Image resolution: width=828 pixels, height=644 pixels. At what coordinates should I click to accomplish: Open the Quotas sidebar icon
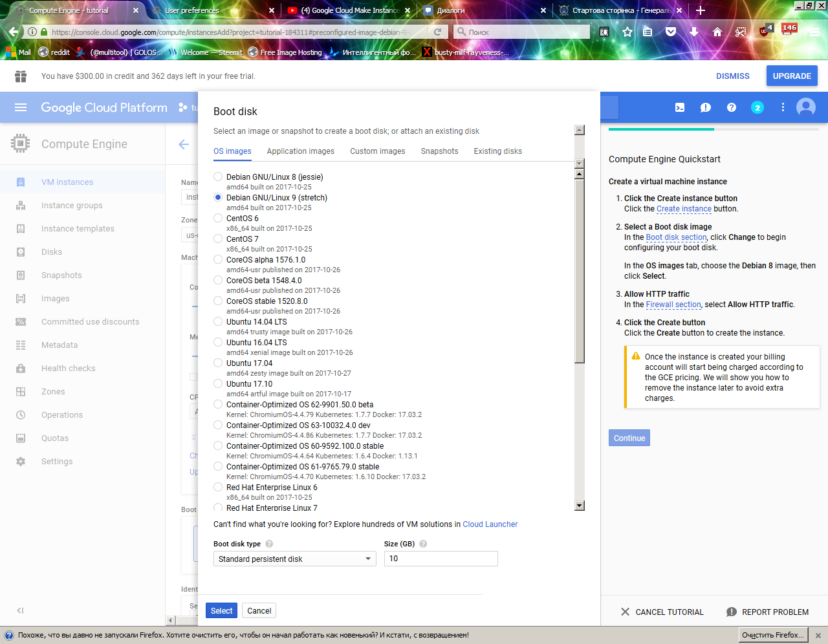coord(21,438)
